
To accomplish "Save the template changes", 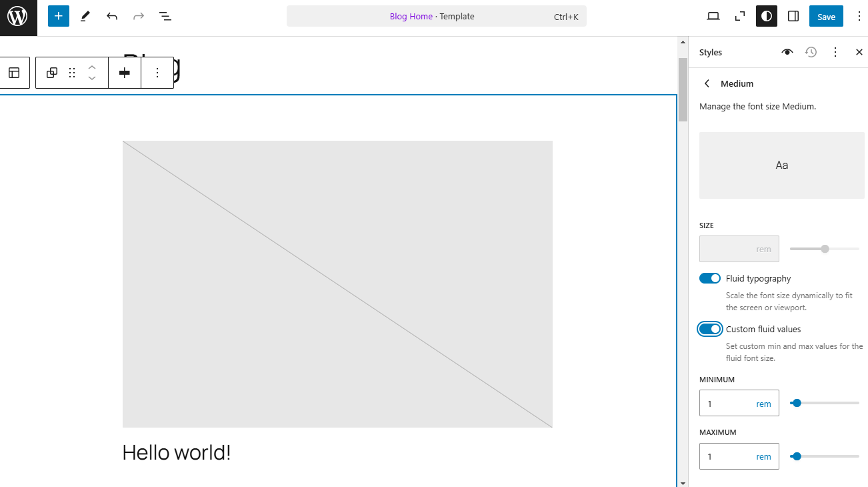I will click(x=826, y=16).
